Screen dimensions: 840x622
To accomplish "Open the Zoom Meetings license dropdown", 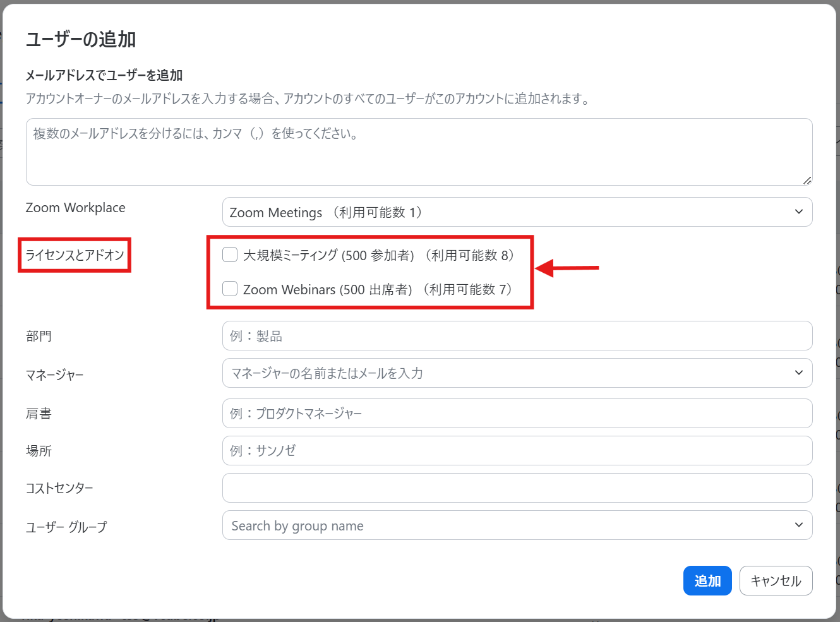I will coord(517,212).
